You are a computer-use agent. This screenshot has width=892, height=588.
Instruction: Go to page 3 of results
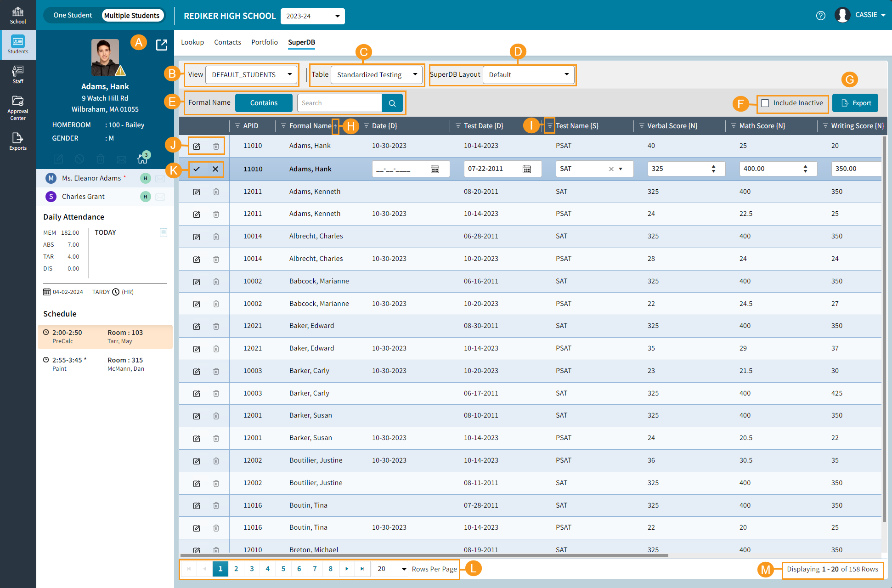pos(252,569)
